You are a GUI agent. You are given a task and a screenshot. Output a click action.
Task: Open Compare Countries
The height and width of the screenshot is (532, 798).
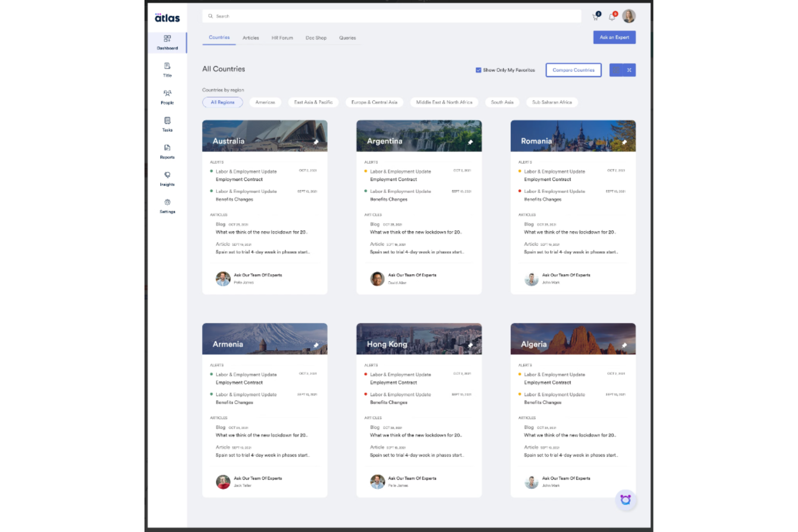pos(573,70)
